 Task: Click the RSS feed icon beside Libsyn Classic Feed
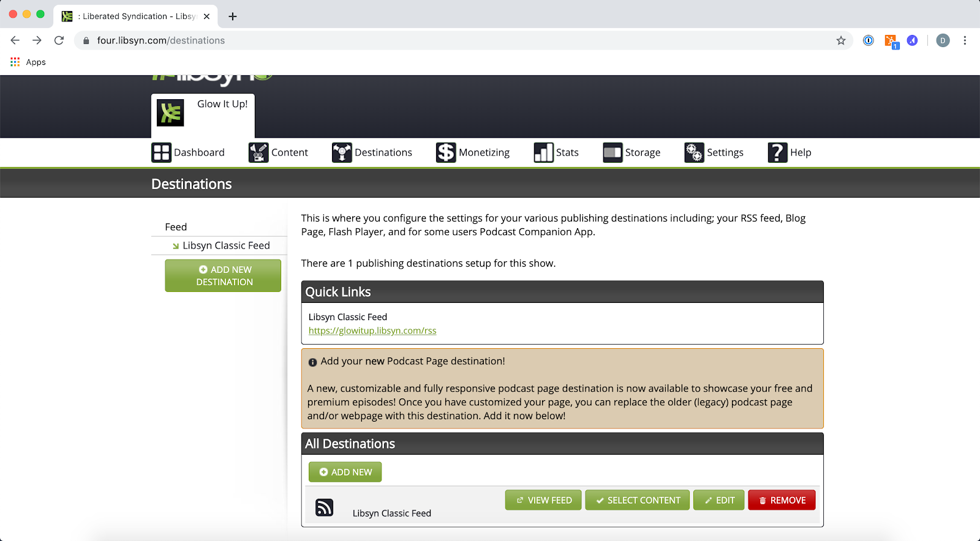click(x=325, y=507)
